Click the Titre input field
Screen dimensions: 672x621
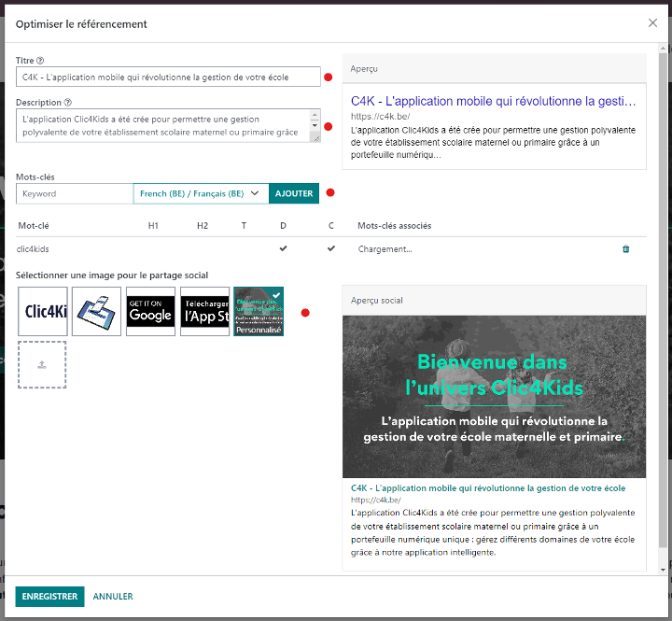click(x=168, y=77)
